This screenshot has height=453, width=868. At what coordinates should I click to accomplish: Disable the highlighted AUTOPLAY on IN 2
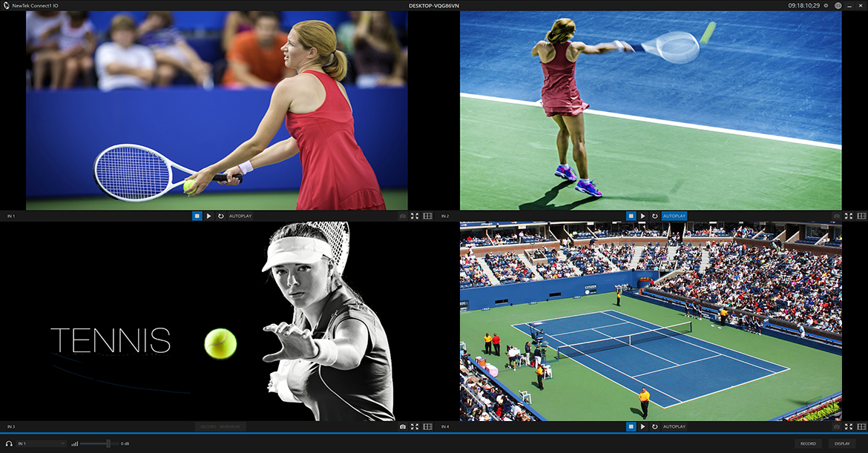click(674, 216)
